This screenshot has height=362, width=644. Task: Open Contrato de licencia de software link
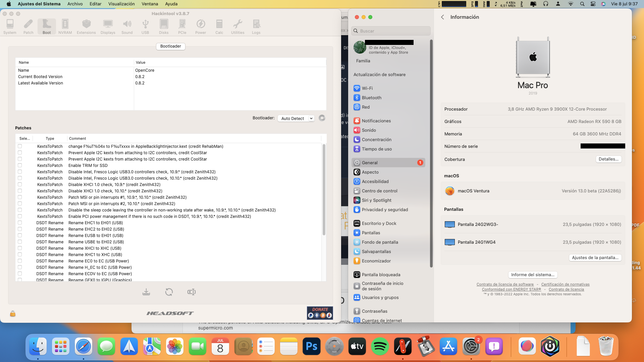tap(505, 284)
